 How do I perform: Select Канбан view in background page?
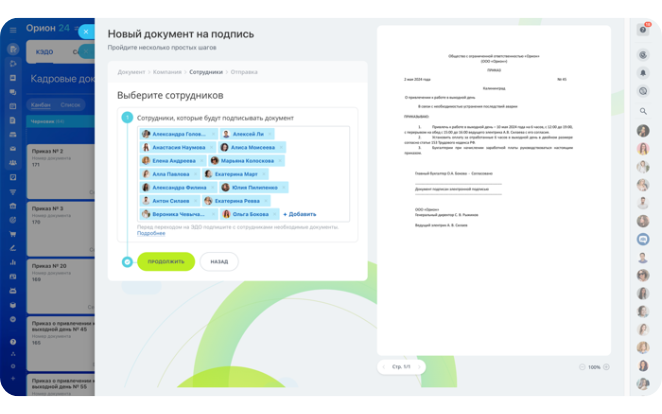(41, 105)
